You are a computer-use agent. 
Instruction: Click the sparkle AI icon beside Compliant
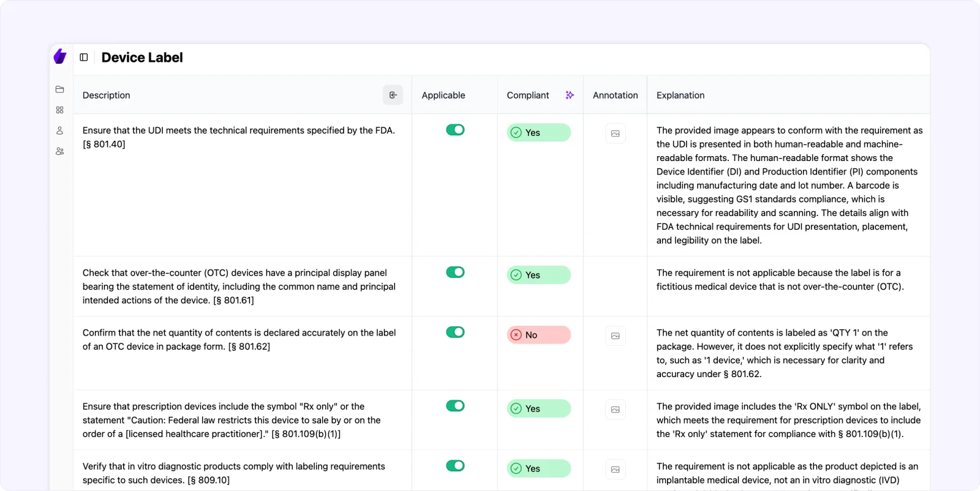pyautogui.click(x=570, y=95)
